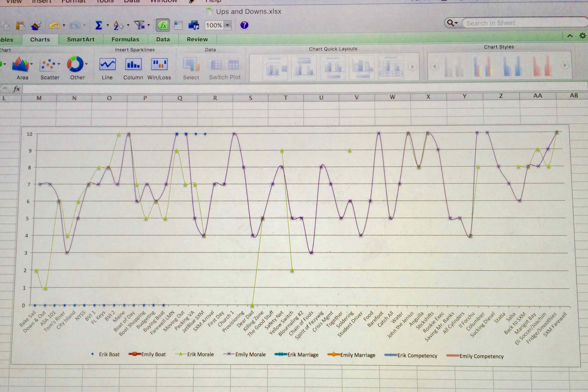Expand the Scatter chart dropdown arrow
This screenshot has width=588, height=392.
[59, 64]
